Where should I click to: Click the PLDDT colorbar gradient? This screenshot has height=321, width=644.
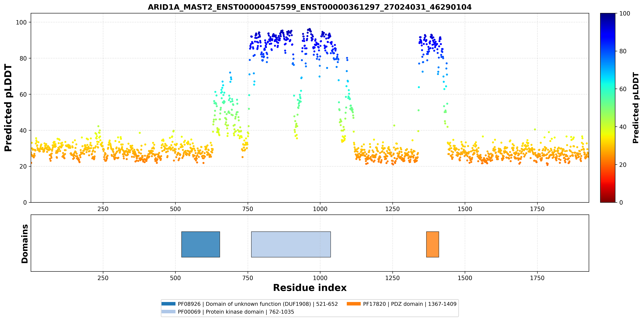608,108
